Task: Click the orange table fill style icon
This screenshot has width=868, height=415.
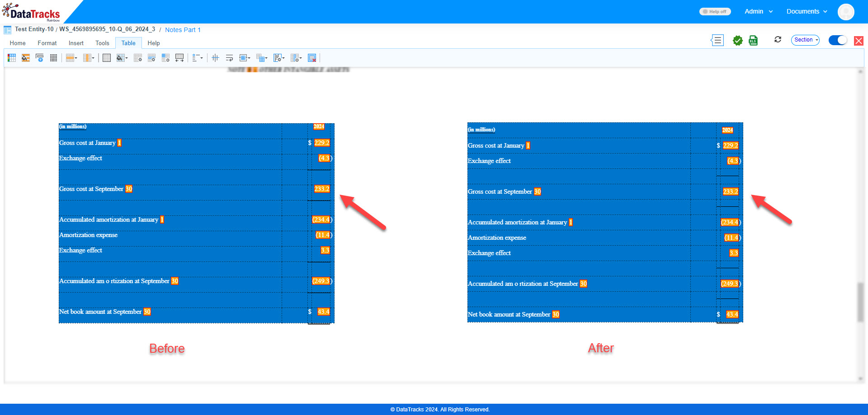Action: [x=26, y=58]
